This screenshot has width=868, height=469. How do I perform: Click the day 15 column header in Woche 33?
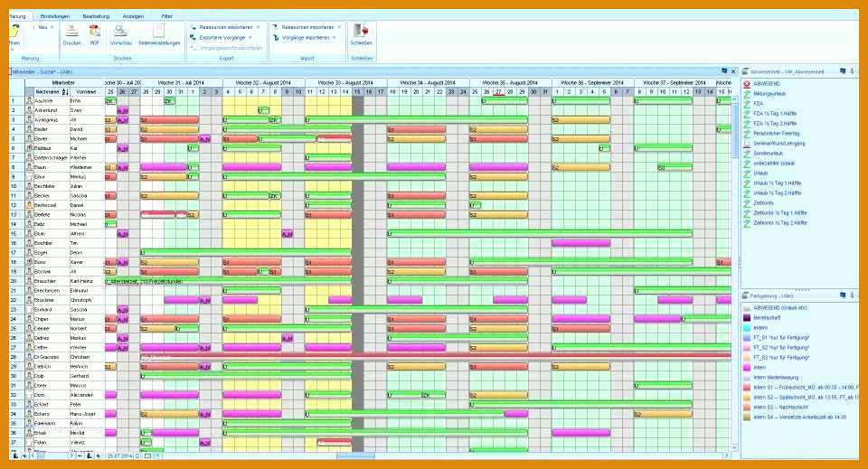pos(357,92)
